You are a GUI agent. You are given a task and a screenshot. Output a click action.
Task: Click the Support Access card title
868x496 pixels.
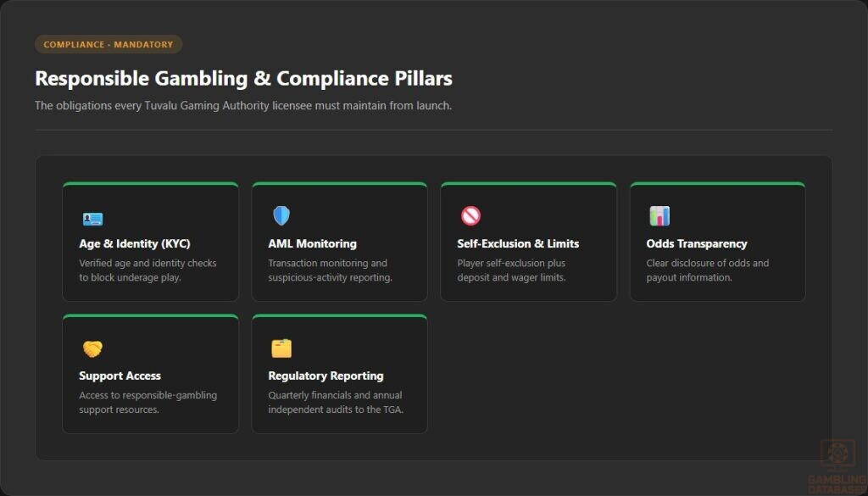(120, 376)
